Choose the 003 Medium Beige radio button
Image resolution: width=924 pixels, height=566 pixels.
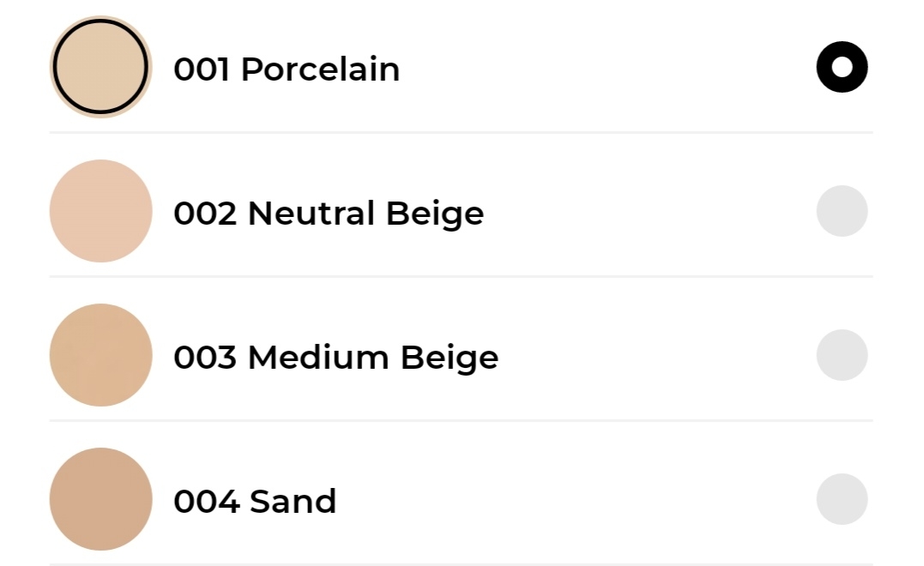(842, 355)
